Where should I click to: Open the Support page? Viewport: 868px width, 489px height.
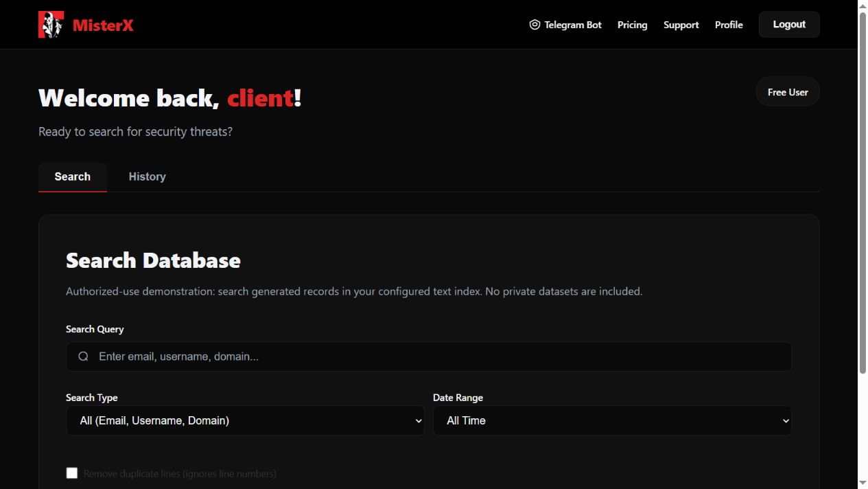click(681, 25)
